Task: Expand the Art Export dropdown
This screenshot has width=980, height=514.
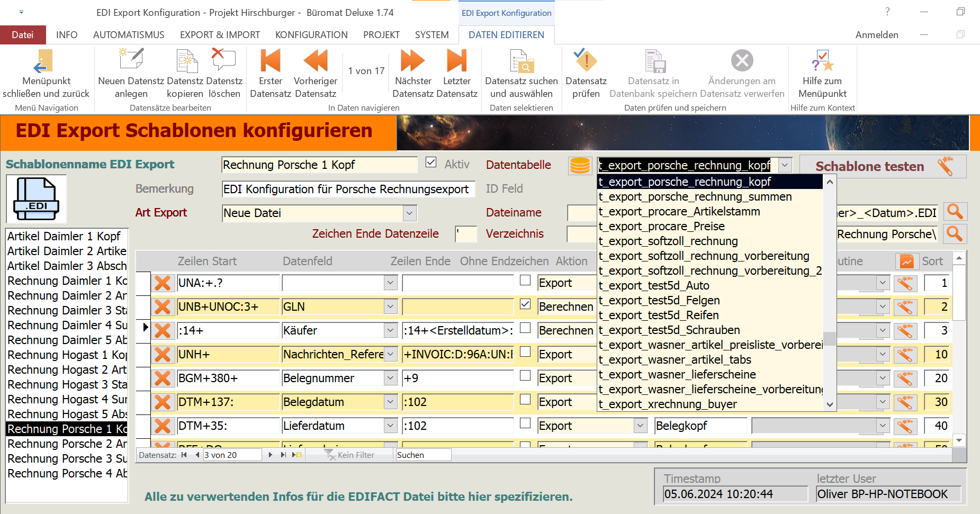Action: click(x=409, y=213)
